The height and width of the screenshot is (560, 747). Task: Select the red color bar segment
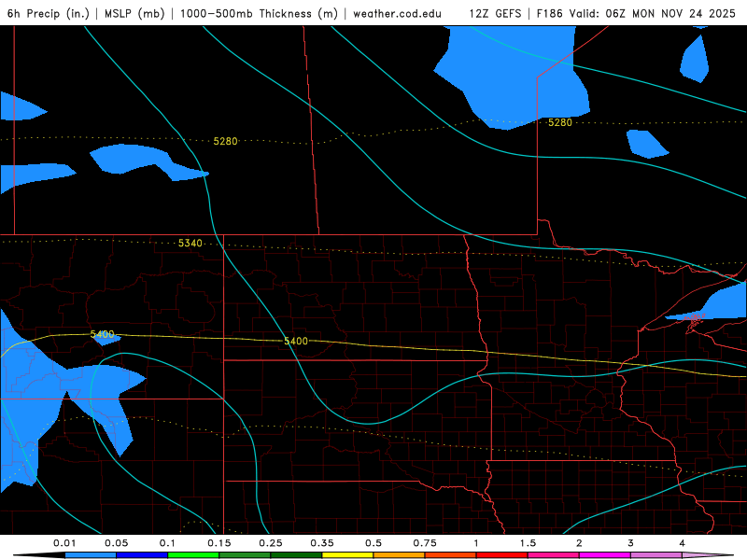pyautogui.click(x=502, y=555)
